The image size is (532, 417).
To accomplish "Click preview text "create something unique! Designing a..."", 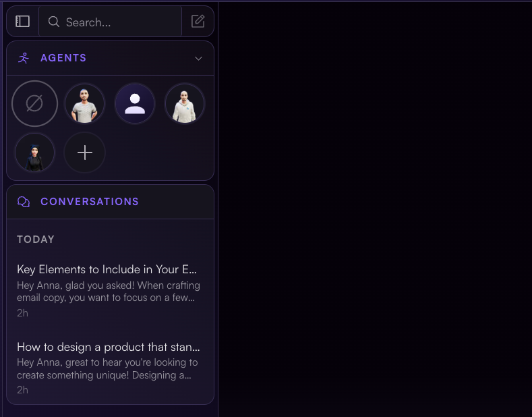I will 104,375.
